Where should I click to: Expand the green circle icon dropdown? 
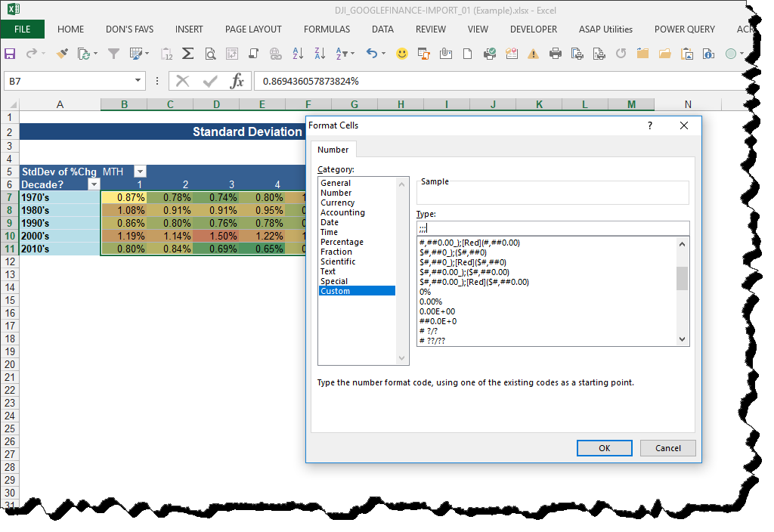(741, 54)
